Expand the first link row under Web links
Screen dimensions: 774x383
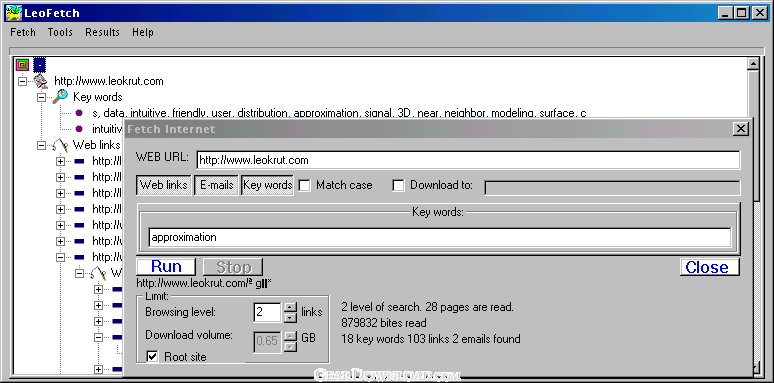tap(60, 161)
